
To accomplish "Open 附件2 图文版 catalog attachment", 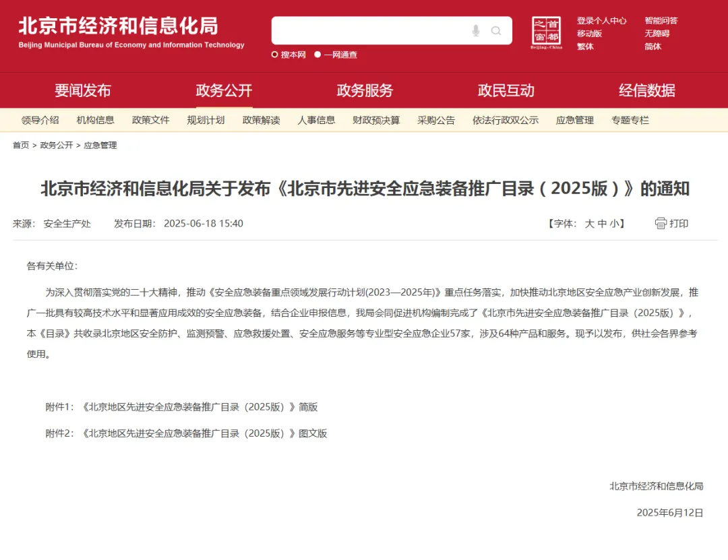I will coord(204,433).
